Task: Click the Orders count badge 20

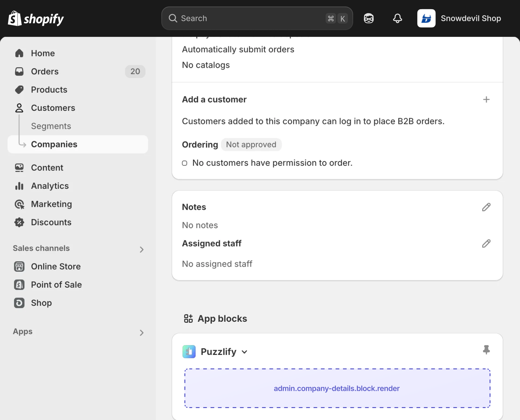Action: pos(135,72)
